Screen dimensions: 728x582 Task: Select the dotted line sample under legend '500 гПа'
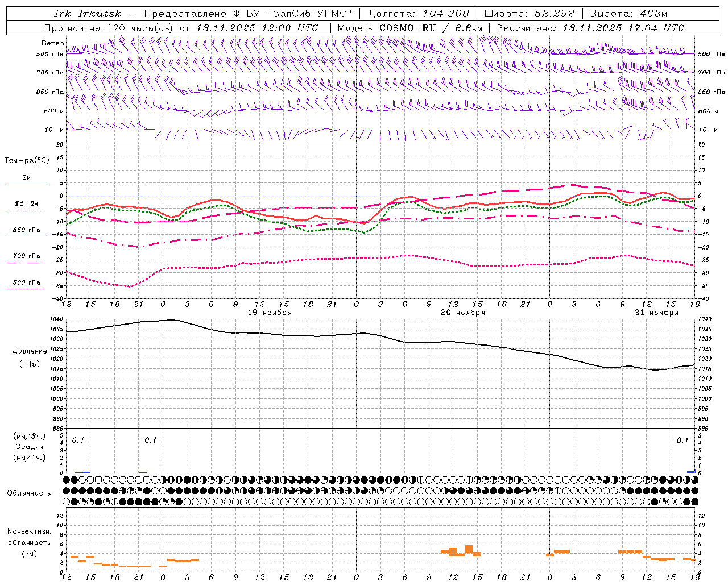pos(26,289)
